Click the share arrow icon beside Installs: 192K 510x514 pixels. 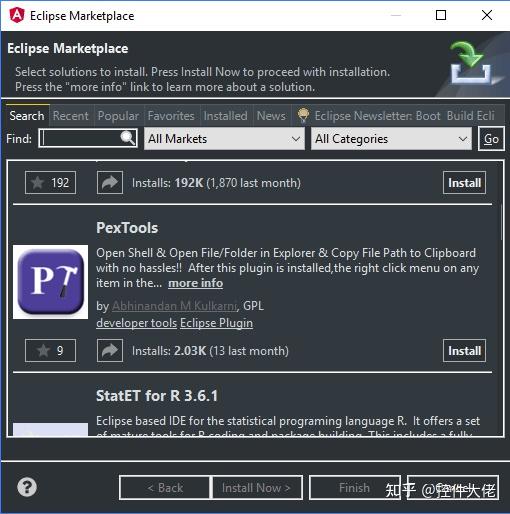click(x=110, y=182)
